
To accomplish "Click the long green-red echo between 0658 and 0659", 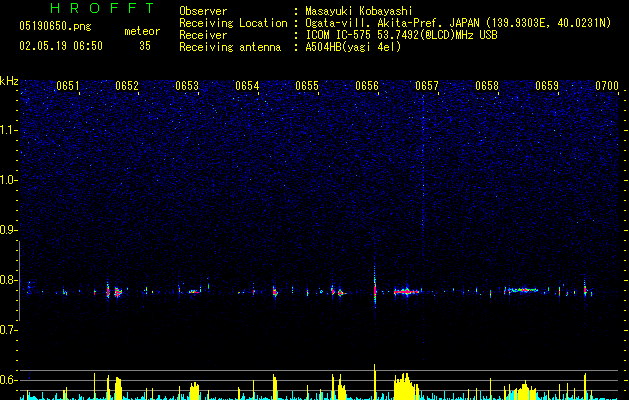I will [521, 290].
